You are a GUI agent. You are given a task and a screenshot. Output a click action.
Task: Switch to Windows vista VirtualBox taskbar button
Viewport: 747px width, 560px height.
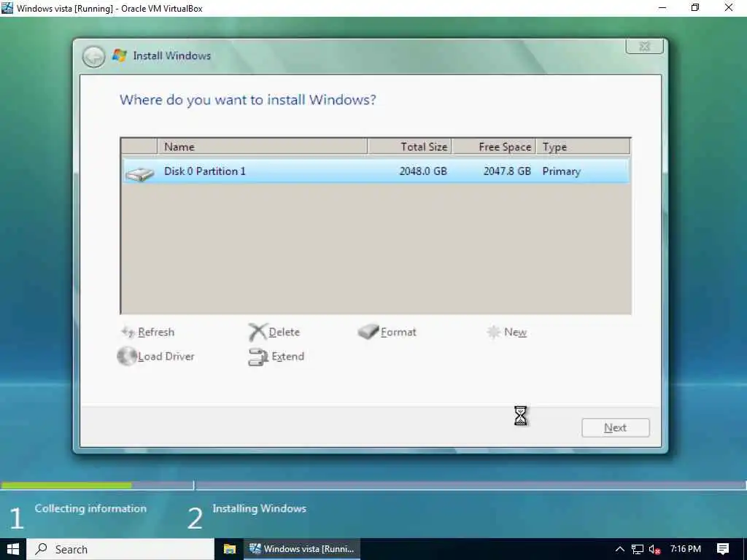pyautogui.click(x=302, y=549)
